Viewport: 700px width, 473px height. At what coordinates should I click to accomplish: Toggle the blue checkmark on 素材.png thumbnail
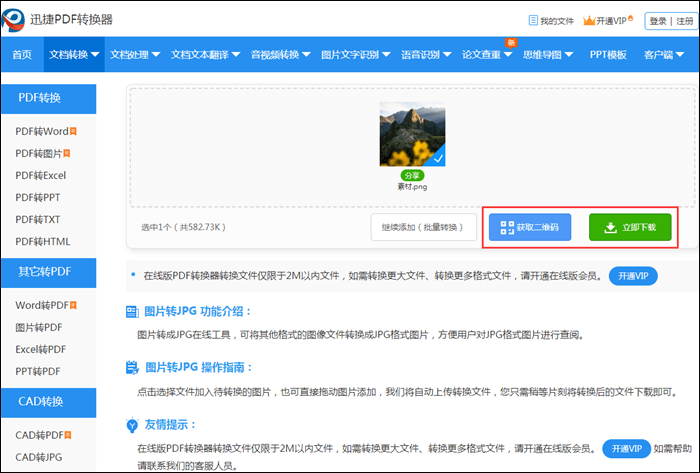[x=438, y=158]
